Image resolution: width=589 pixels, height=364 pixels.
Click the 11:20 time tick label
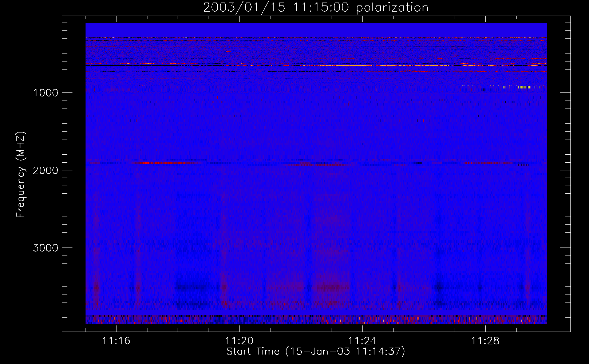click(239, 341)
